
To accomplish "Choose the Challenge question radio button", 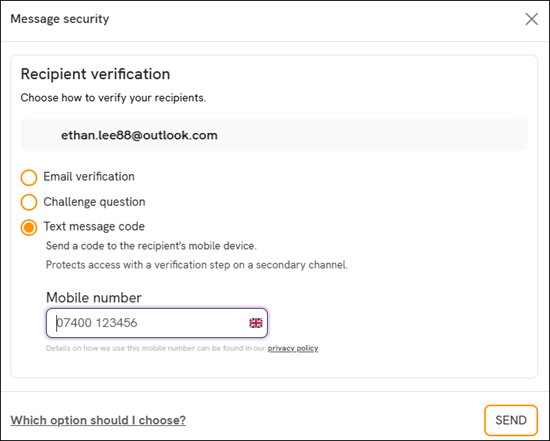I will (x=29, y=202).
